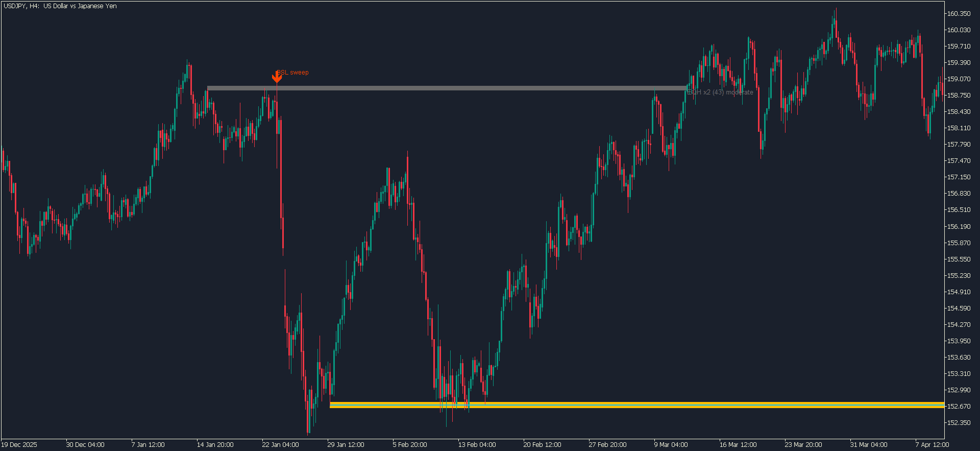Click the '7 Jan 12:00' time axis label
Viewport: 980px width, 451px height.
coord(148,445)
